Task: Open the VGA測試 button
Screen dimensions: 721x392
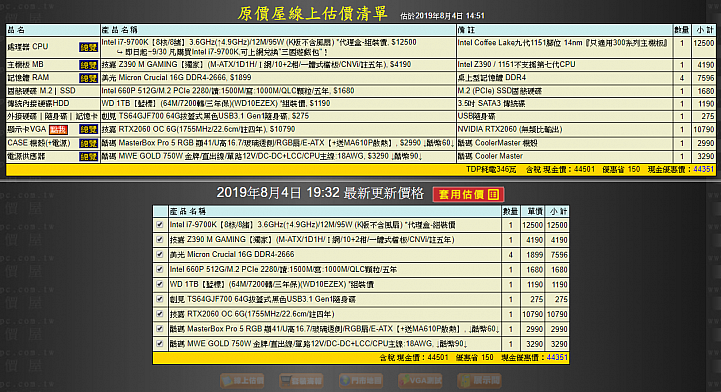Action: [420, 381]
